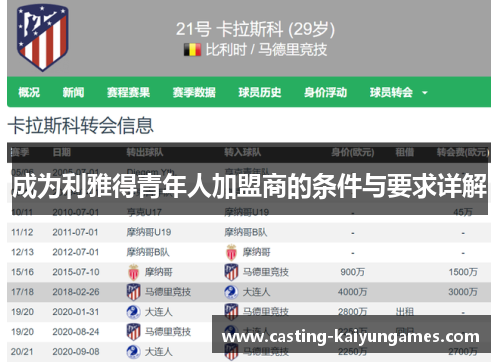Click 摩纳哥B队 link in 11/12 row

tap(246, 232)
